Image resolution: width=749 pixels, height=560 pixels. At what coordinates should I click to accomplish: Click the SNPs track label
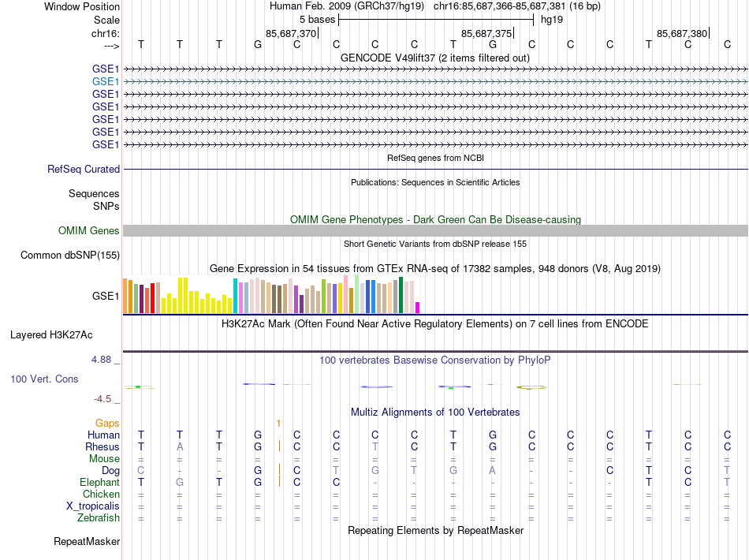pos(106,206)
